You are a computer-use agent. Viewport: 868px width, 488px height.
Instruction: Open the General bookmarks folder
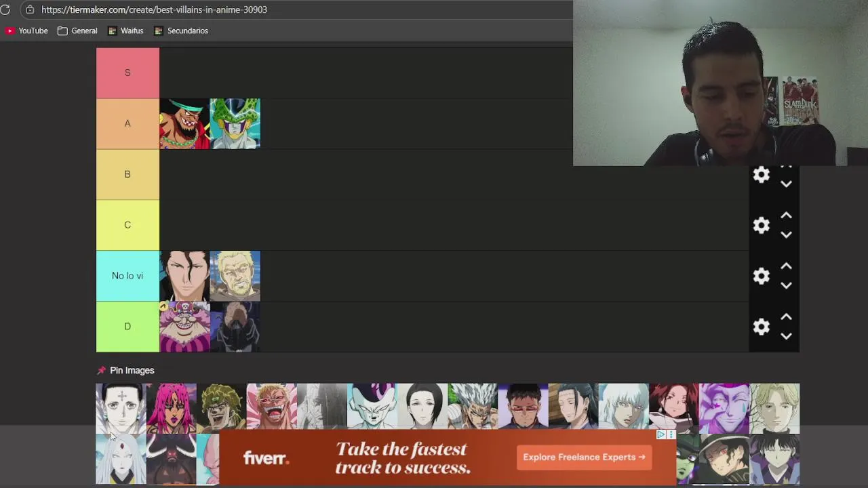point(77,30)
